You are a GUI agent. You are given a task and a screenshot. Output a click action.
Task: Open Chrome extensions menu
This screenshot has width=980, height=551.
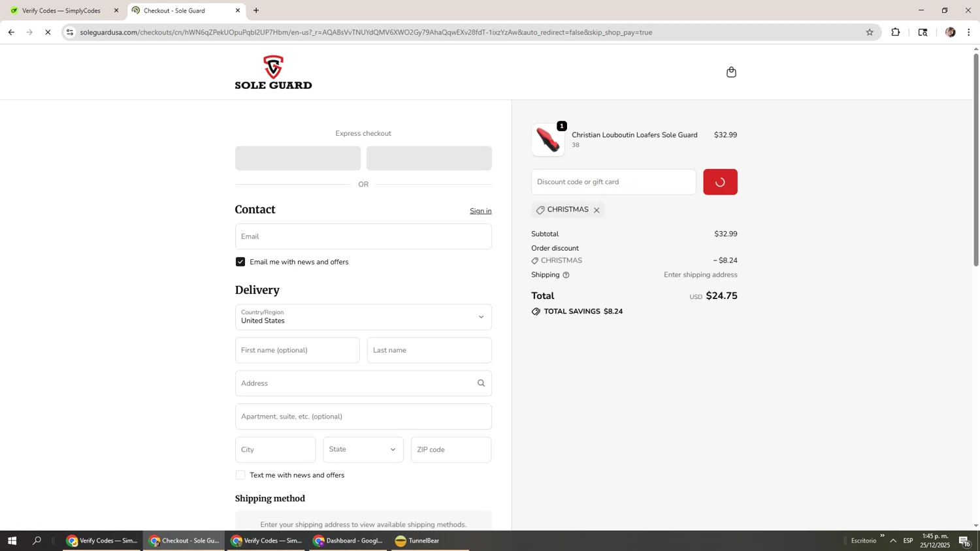point(896,32)
